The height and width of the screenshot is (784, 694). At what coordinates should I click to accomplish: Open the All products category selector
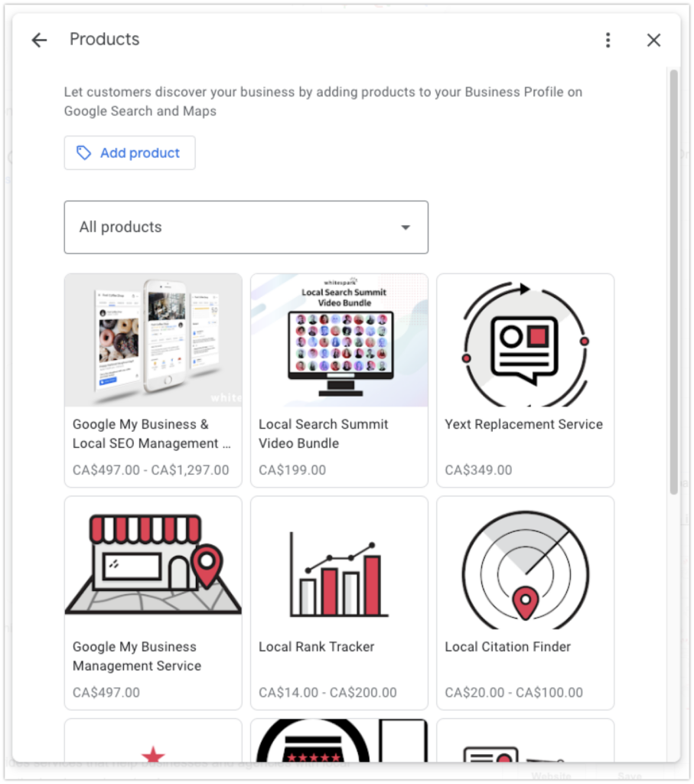pyautogui.click(x=246, y=227)
